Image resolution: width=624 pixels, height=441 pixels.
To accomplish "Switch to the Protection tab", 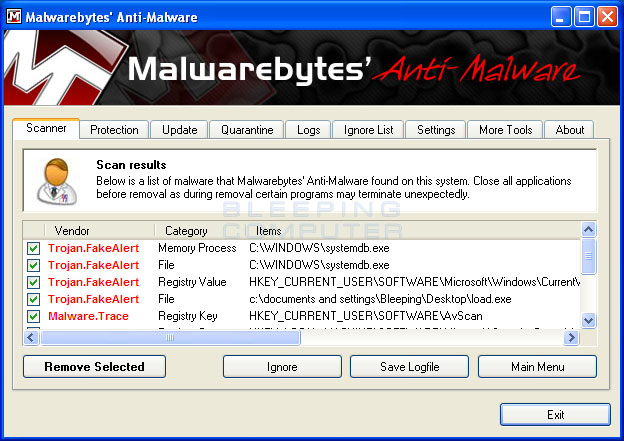I will pos(114,130).
